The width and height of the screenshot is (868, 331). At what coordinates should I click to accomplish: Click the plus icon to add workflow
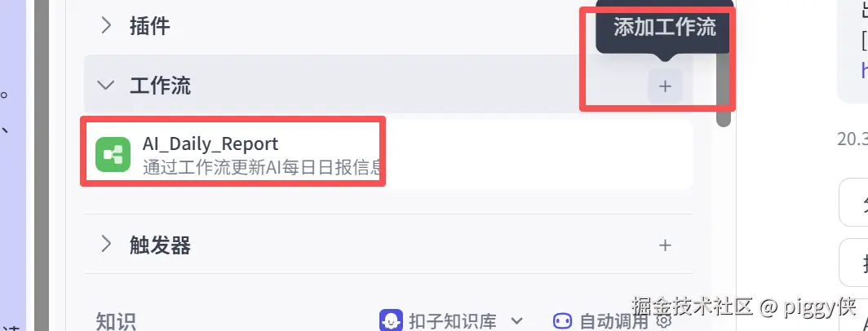click(665, 86)
